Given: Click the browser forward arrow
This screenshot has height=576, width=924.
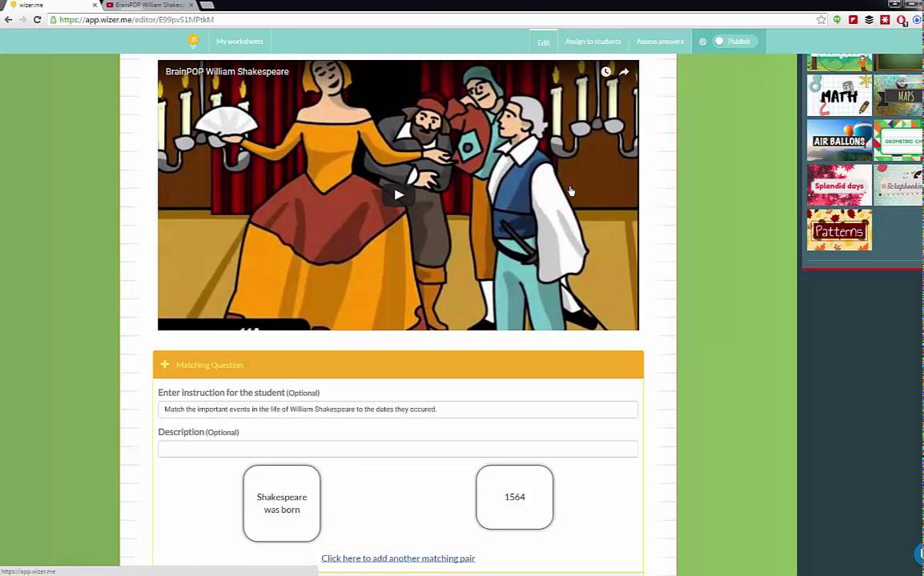Looking at the screenshot, I should tap(22, 19).
